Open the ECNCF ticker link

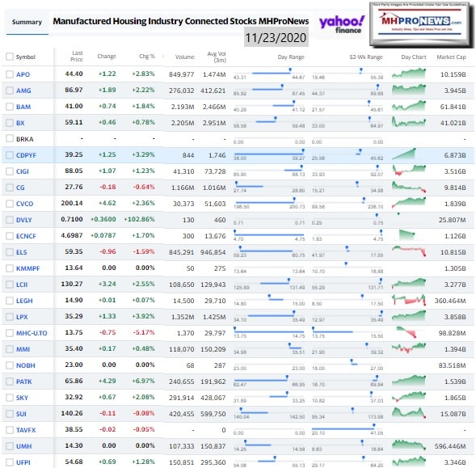[x=26, y=236]
